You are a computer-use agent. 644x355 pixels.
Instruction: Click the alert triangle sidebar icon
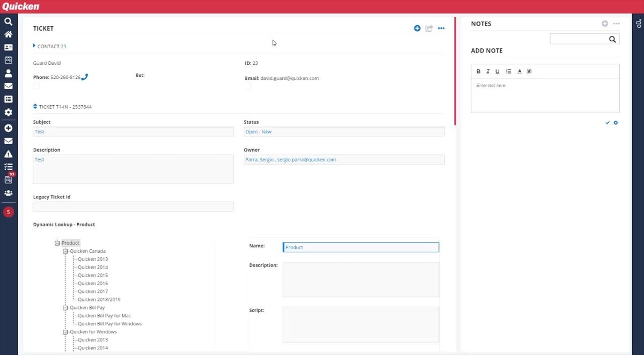[x=8, y=154]
